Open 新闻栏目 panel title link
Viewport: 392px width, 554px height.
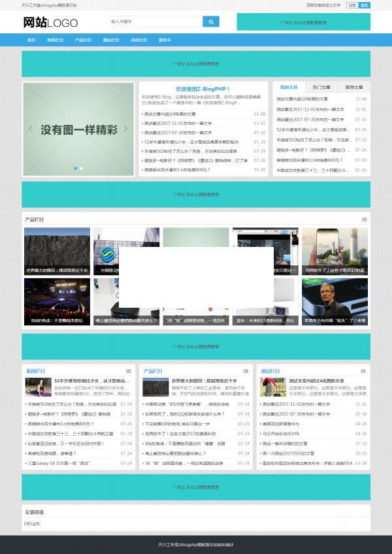coord(35,371)
